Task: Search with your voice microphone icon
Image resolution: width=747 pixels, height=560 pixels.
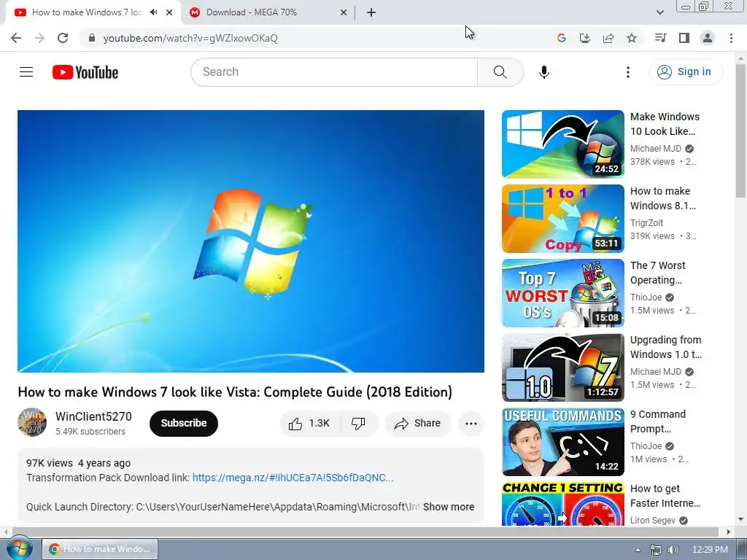Action: point(544,72)
